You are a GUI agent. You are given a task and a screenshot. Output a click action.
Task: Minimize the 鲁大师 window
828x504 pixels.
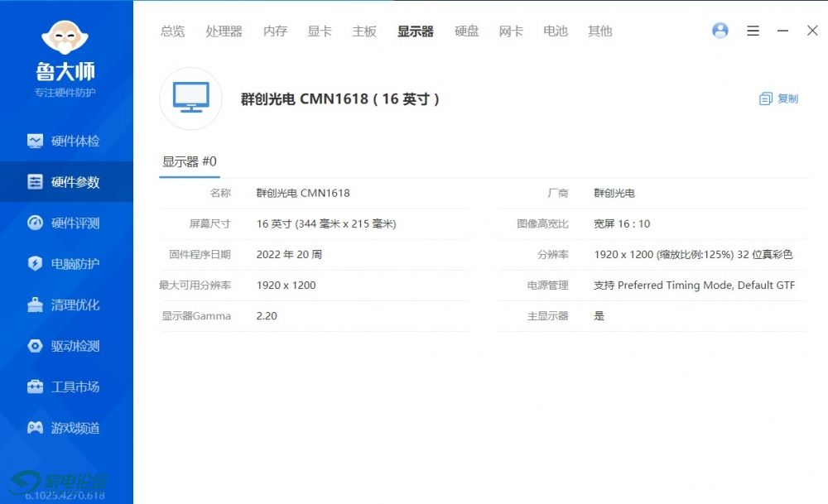[x=782, y=31]
